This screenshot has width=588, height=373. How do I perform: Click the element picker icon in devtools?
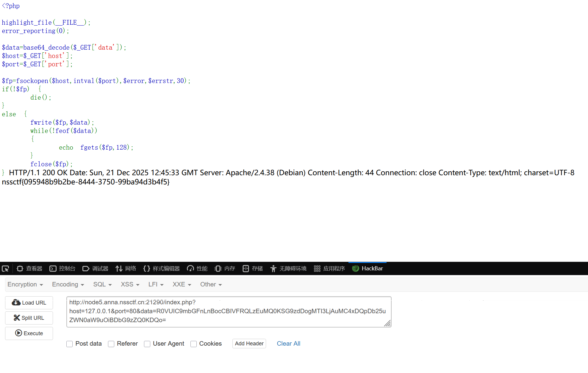6,269
